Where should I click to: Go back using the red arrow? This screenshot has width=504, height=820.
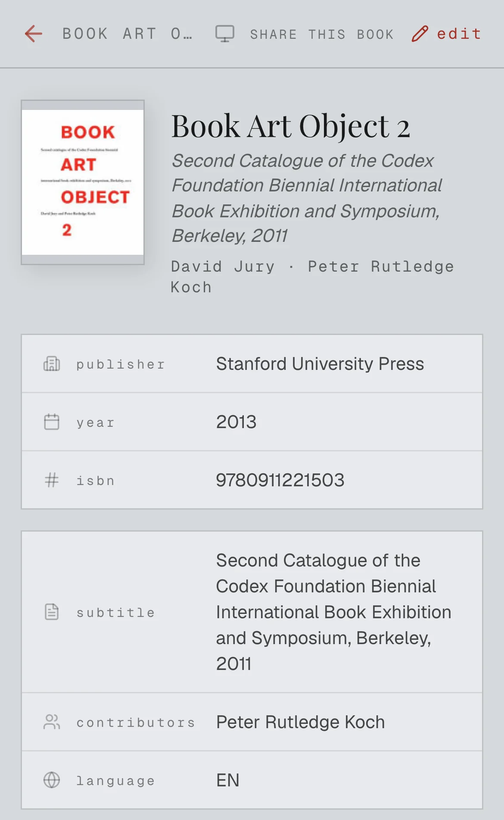pyautogui.click(x=34, y=34)
